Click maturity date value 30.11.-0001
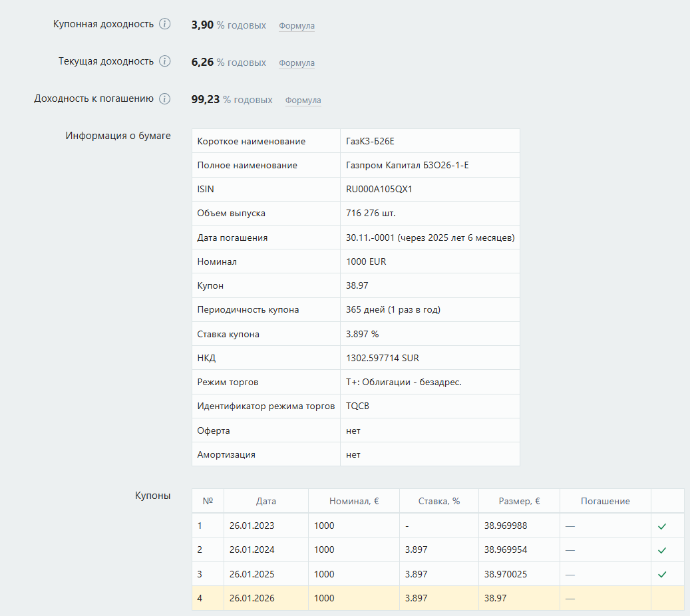This screenshot has width=690, height=616. [370, 237]
